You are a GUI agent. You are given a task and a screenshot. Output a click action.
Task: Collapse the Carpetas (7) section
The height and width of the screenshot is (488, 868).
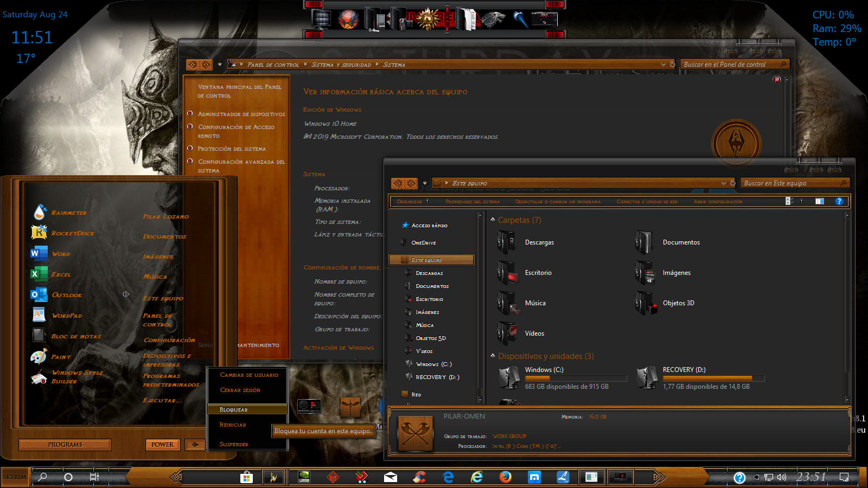pyautogui.click(x=493, y=220)
